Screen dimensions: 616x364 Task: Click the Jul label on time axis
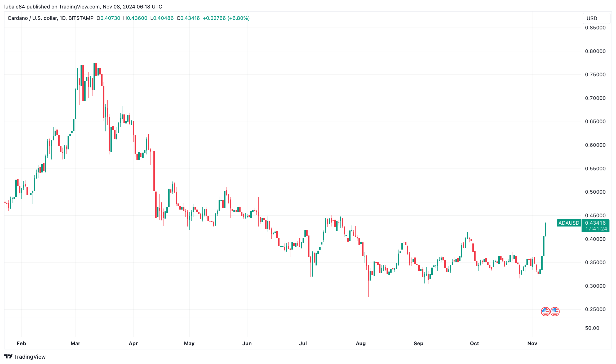(x=303, y=343)
